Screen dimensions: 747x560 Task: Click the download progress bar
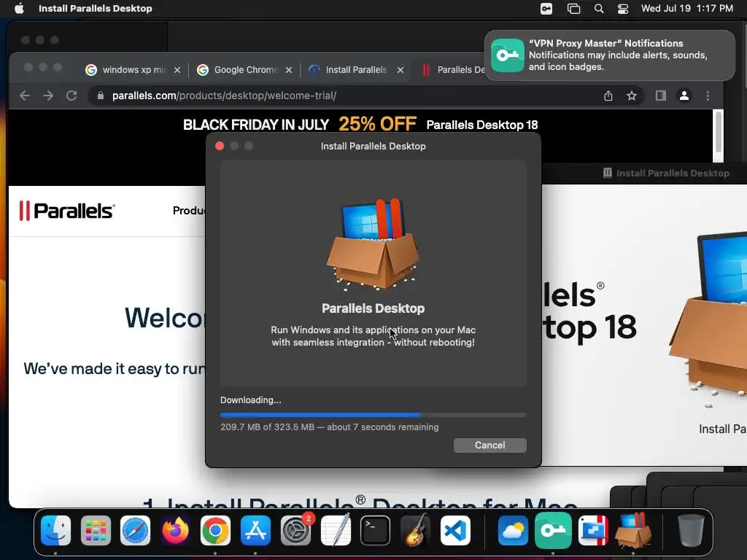(373, 415)
